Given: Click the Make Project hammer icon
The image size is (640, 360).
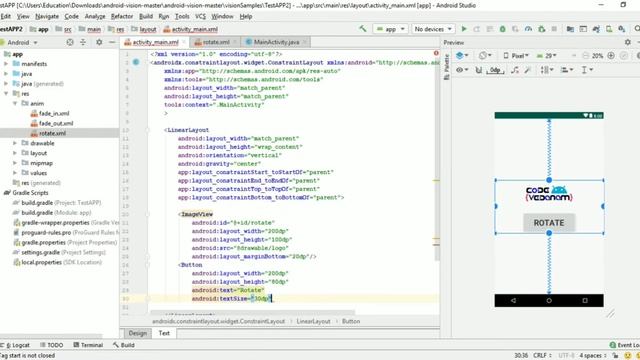Looking at the screenshot, I should tap(362, 29).
